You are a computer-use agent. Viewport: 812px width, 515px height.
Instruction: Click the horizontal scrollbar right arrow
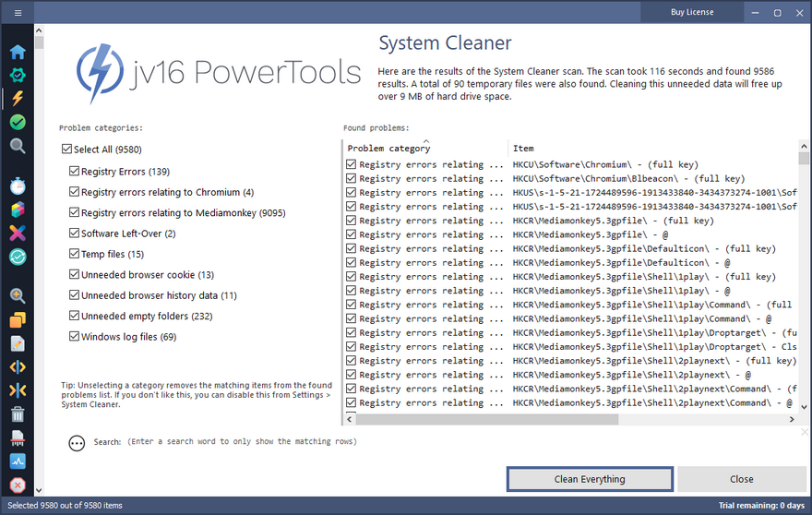coord(792,419)
